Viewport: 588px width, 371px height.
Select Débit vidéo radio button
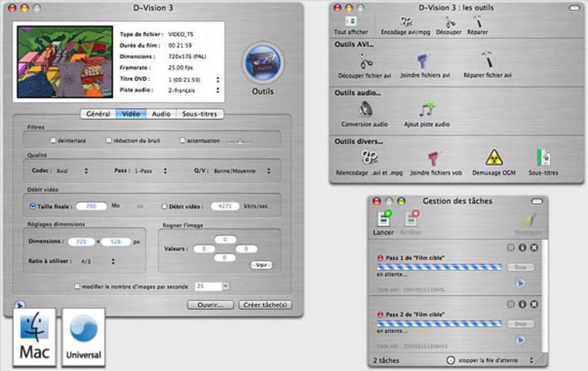pyautogui.click(x=164, y=206)
